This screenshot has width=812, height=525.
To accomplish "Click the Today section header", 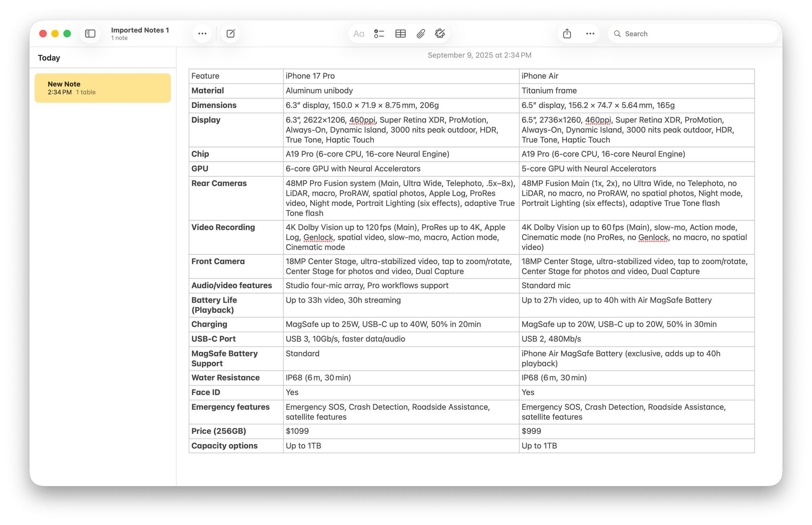I will point(49,58).
